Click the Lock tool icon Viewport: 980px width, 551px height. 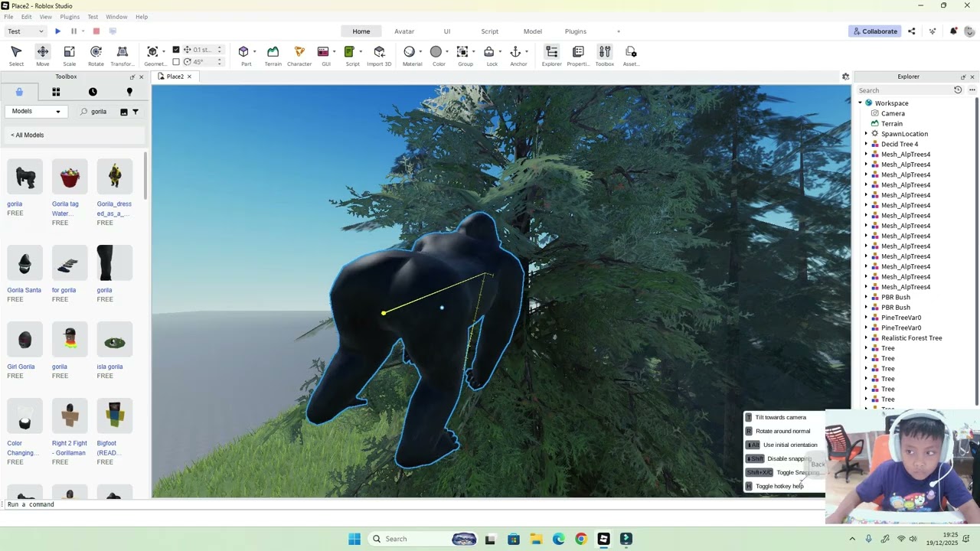point(488,52)
